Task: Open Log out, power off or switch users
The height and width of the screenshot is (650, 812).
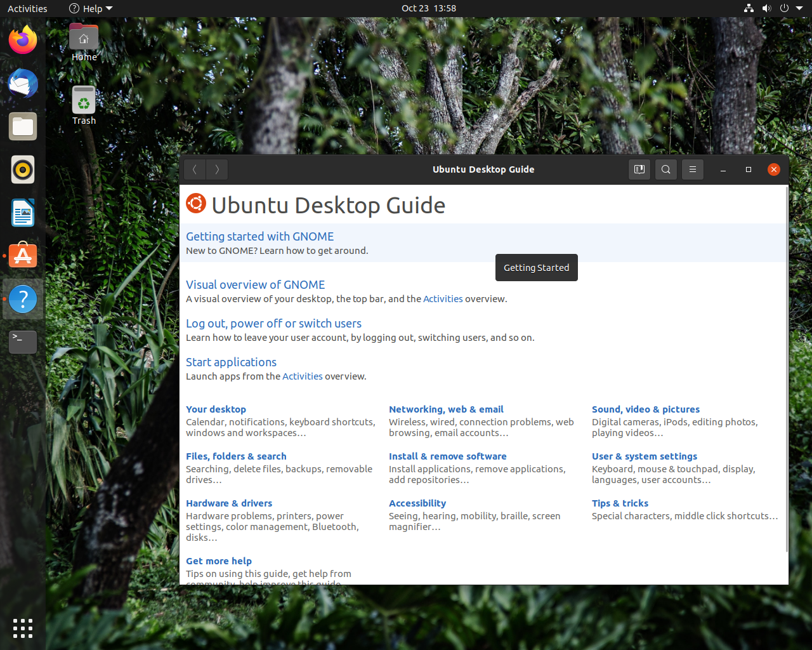Action: point(273,323)
